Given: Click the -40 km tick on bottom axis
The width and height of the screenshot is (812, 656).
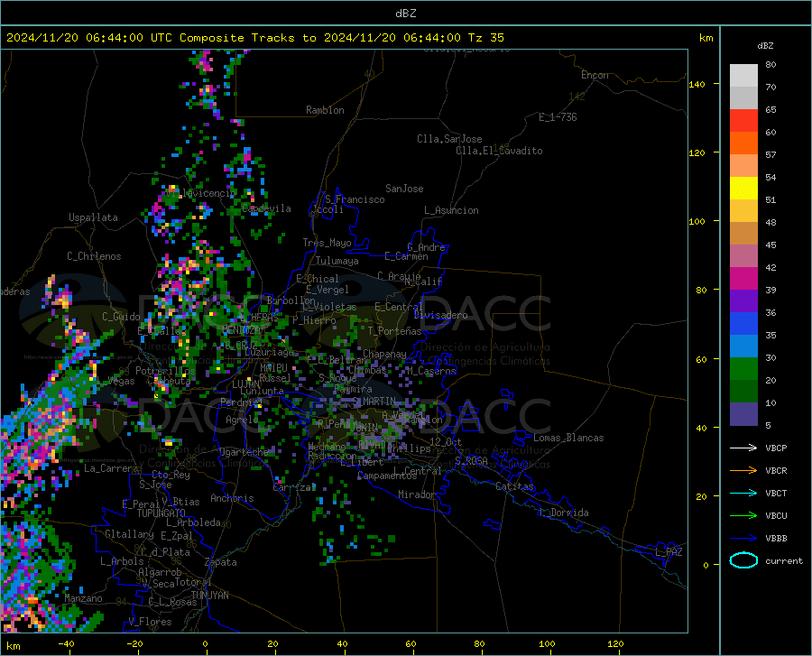Looking at the screenshot, I should click(66, 643).
